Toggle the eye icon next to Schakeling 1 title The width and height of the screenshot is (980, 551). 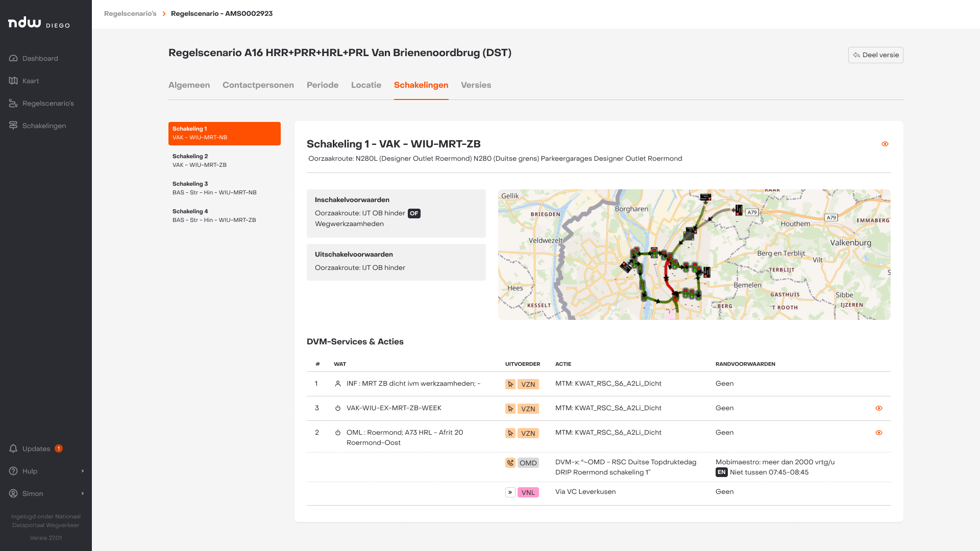point(885,144)
